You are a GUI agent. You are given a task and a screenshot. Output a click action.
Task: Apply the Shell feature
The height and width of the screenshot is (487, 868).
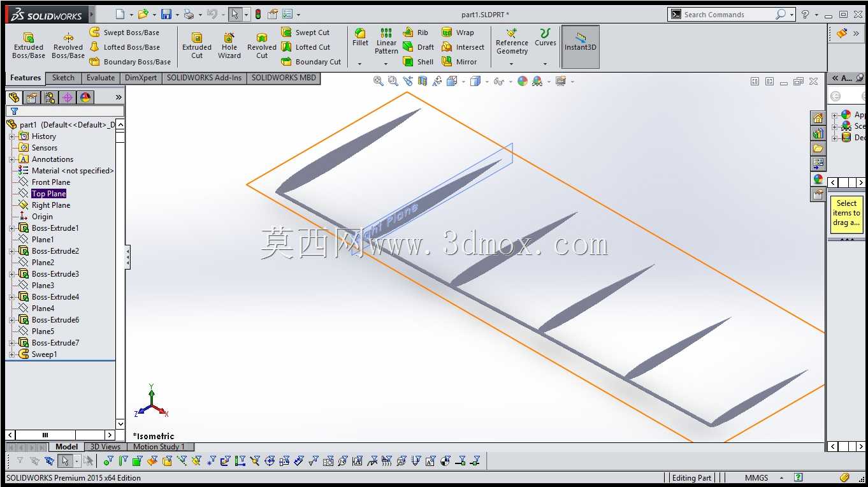click(418, 62)
